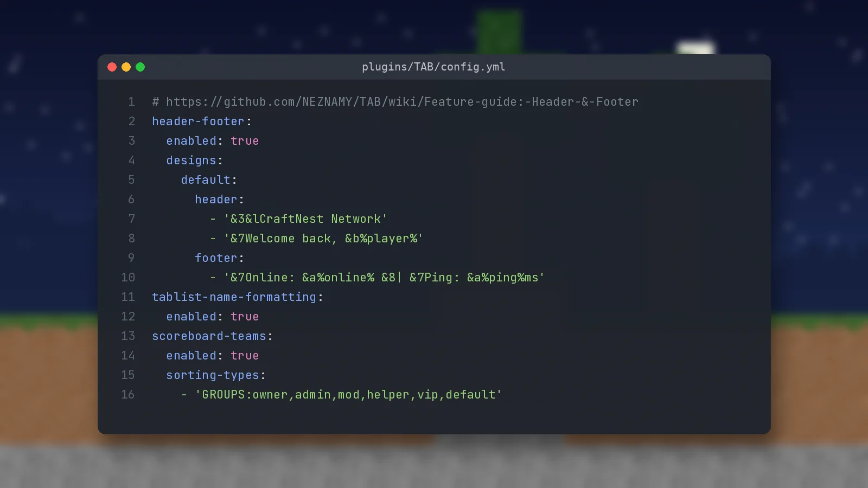Click the red close window button
Viewport: 868px width, 488px height.
coord(112,67)
